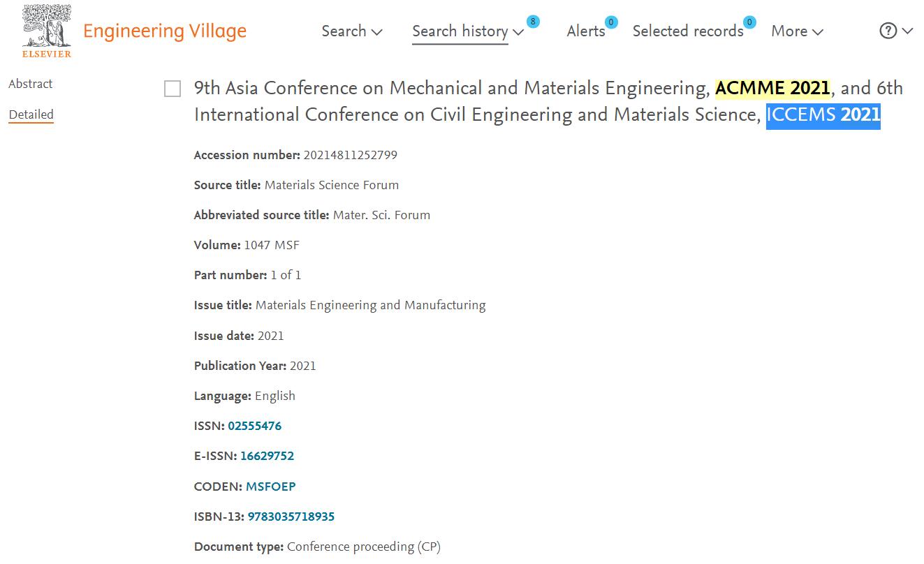
Task: Open the Alerts menu item
Action: (586, 31)
